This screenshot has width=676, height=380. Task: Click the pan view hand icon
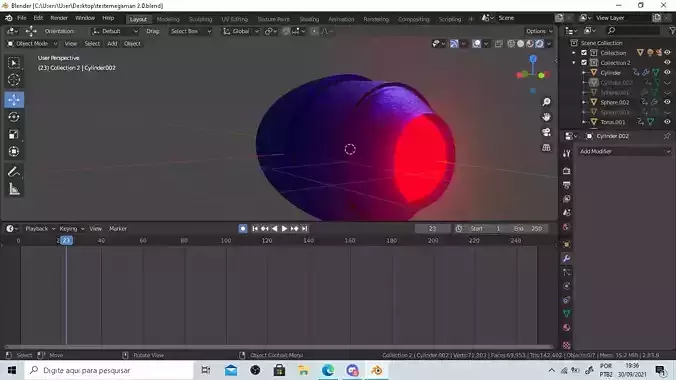click(x=546, y=117)
